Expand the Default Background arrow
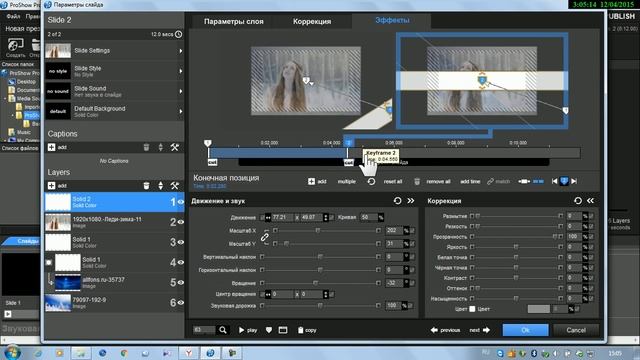This screenshot has width=640, height=360. click(x=180, y=111)
